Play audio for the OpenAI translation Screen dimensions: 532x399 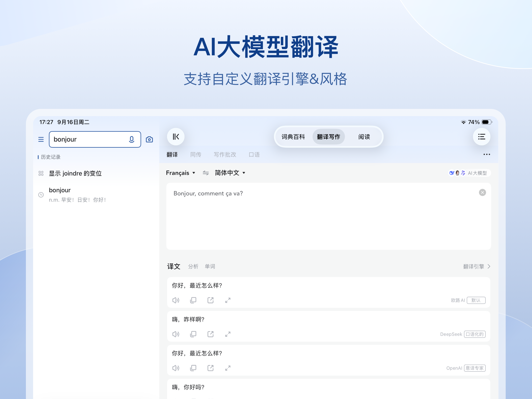(176, 368)
